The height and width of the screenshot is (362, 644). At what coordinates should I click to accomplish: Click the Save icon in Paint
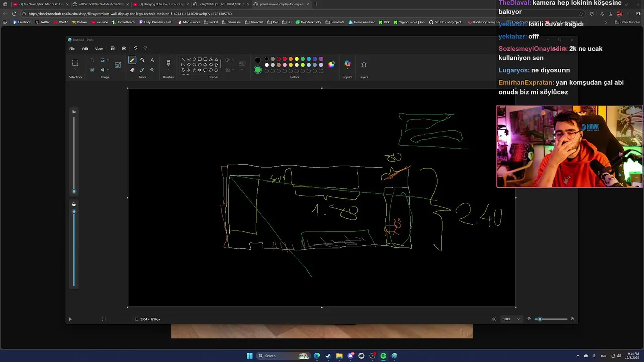tap(112, 49)
